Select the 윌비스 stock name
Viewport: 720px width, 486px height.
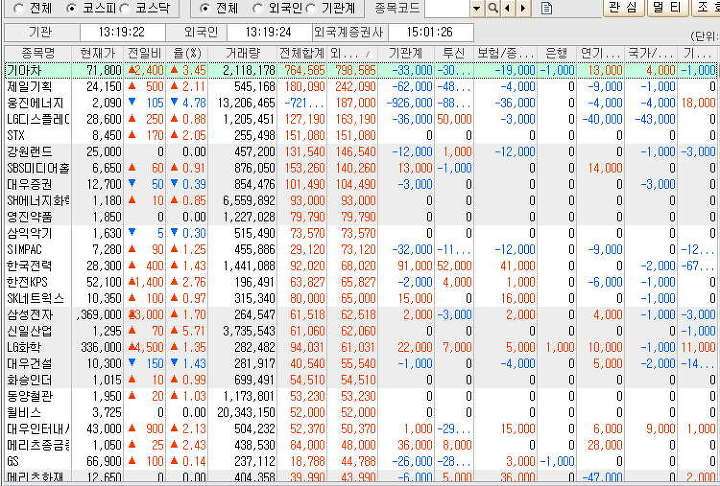(x=24, y=413)
